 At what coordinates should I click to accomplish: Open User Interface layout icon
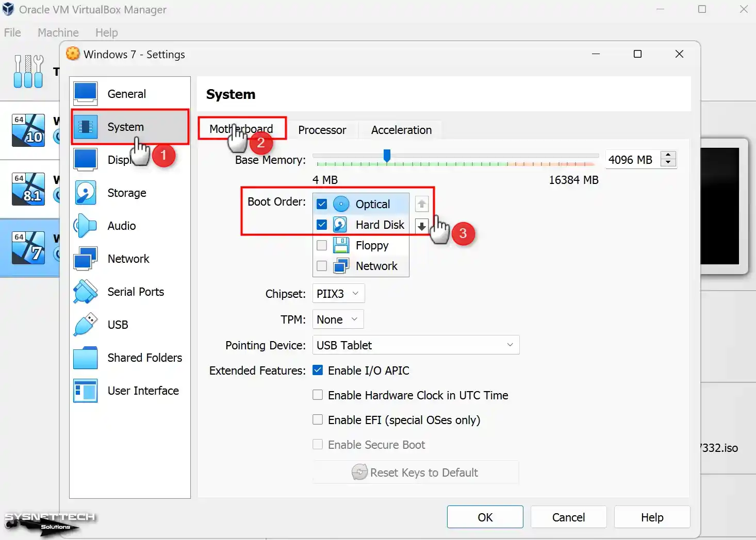[86, 391]
